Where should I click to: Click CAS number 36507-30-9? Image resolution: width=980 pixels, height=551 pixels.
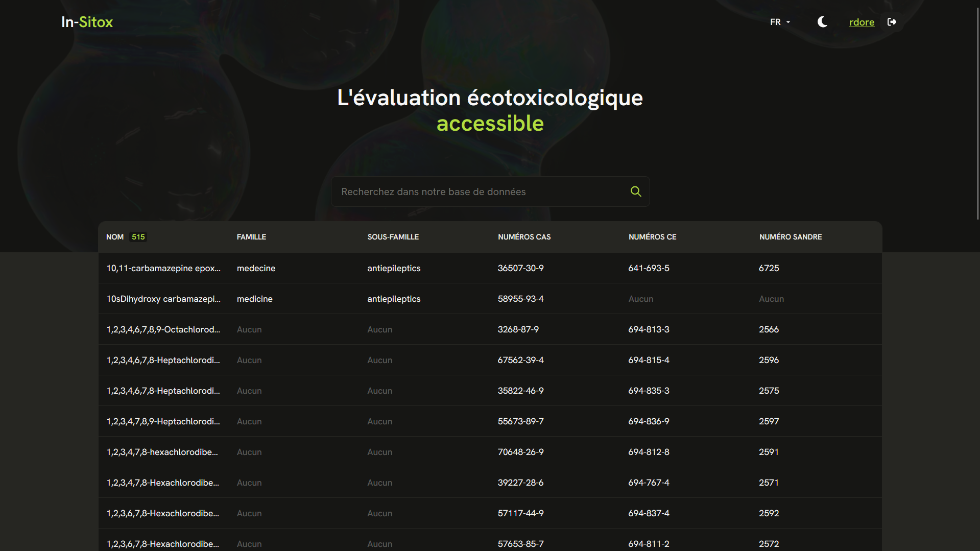pos(520,268)
